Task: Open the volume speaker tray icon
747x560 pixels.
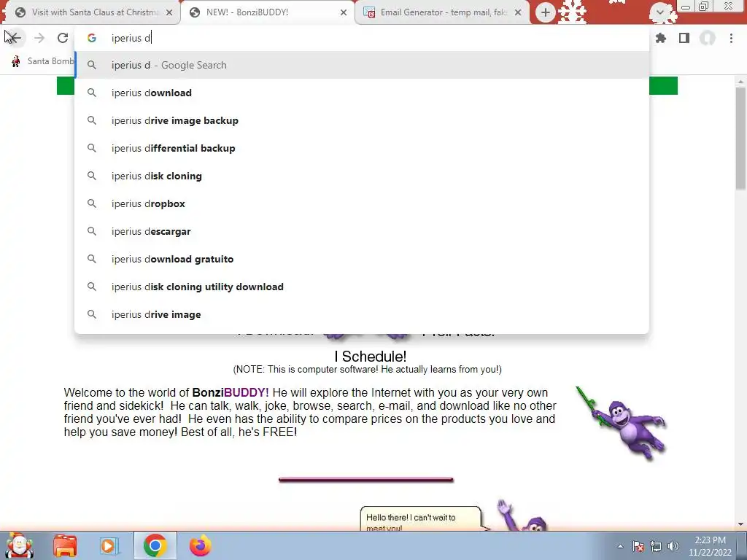Action: [x=673, y=546]
